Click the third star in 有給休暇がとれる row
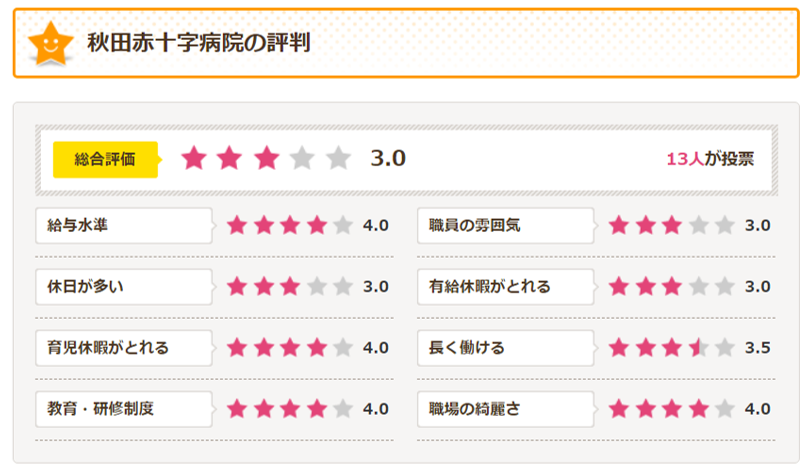The width and height of the screenshot is (812, 470). (x=671, y=287)
